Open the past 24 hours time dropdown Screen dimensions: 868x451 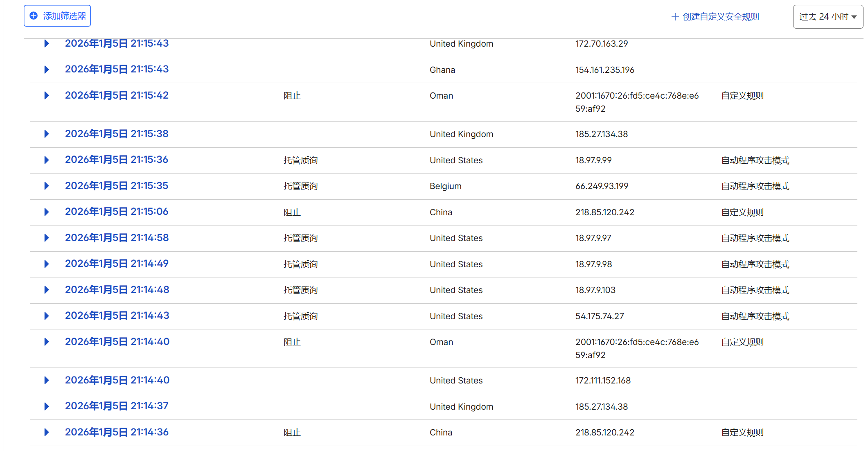click(x=828, y=17)
